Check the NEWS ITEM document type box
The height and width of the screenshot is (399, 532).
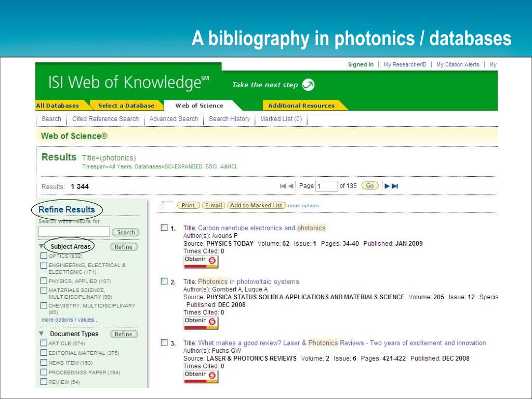44,362
